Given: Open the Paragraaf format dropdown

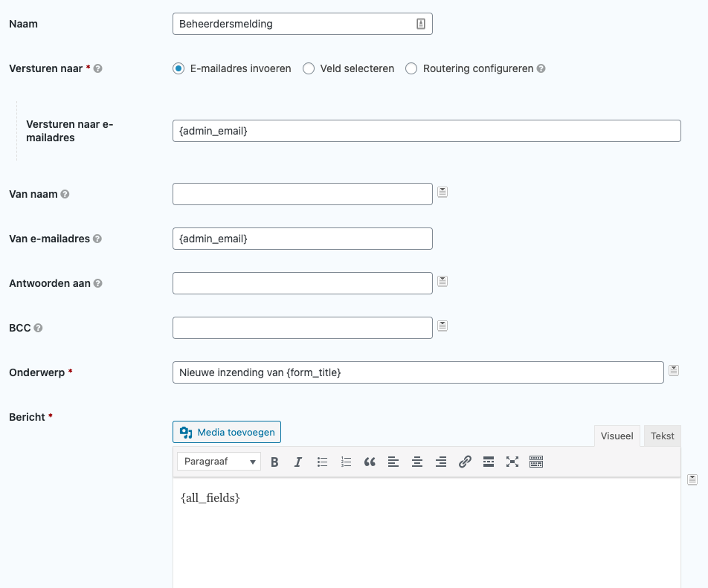Looking at the screenshot, I should pyautogui.click(x=219, y=462).
